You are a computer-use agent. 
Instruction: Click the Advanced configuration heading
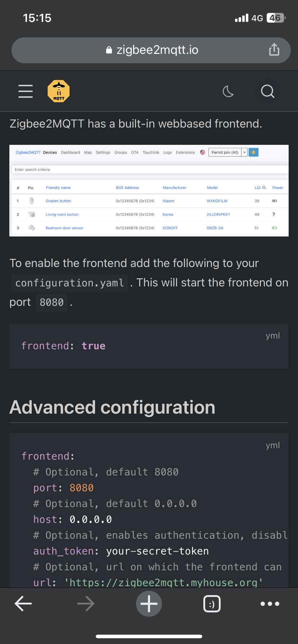(x=112, y=407)
